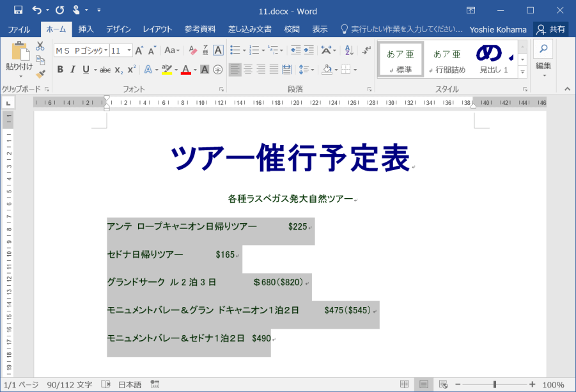Open the Change Case Aa dropdown
Screen dimensions: 576x392
click(172, 51)
